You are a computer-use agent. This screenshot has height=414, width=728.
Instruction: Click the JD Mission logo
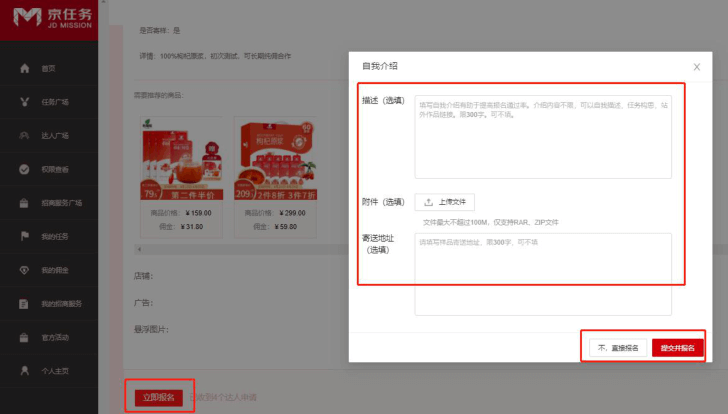[x=52, y=18]
